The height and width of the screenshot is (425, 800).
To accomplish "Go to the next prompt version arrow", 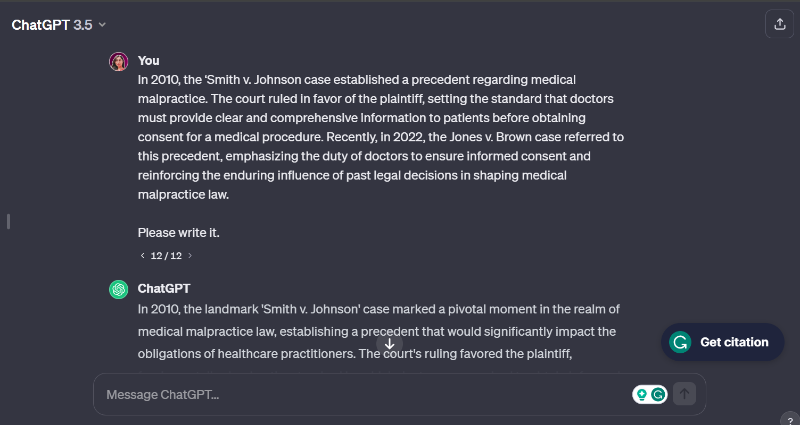I will pyautogui.click(x=190, y=256).
